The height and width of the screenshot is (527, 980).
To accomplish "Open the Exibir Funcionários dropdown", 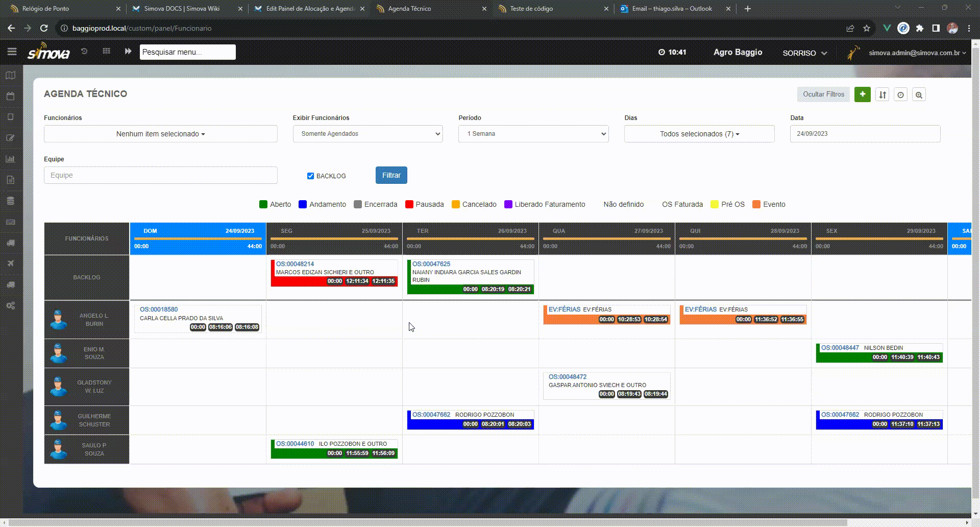I will coord(367,134).
